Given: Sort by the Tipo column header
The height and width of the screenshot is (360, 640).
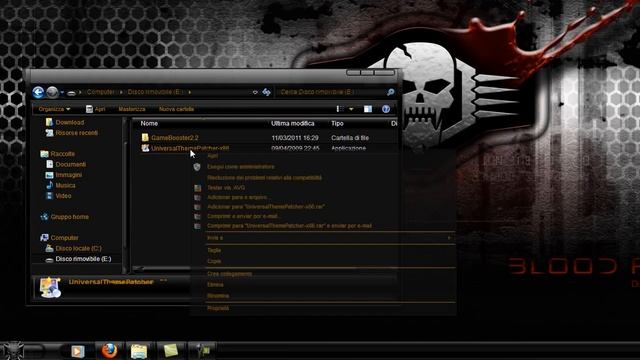Looking at the screenshot, I should tap(337, 123).
